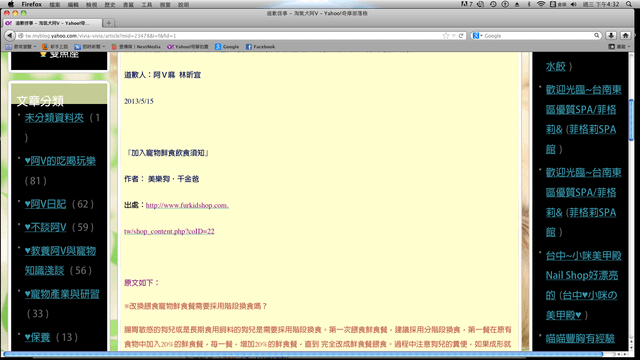
Task: Open the 檢視 (View) menu
Action: coord(91,4)
